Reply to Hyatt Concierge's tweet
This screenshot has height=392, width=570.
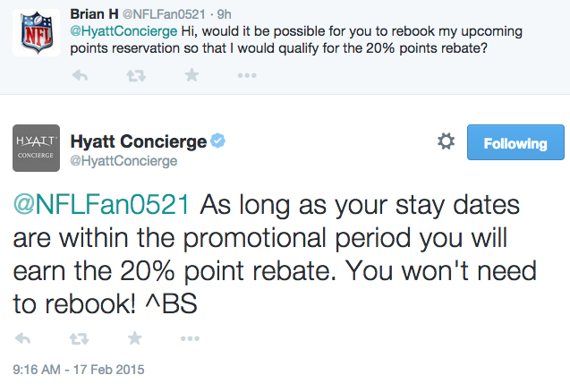[x=23, y=338]
